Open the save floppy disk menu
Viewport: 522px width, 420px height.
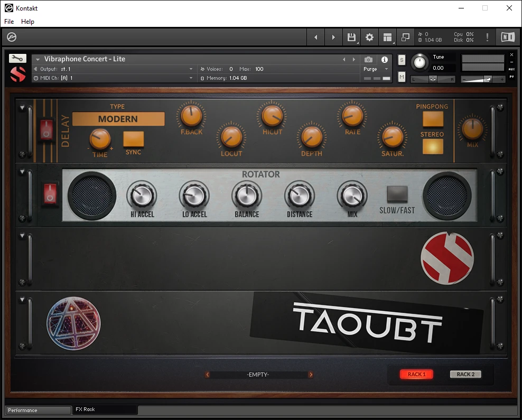tap(351, 38)
